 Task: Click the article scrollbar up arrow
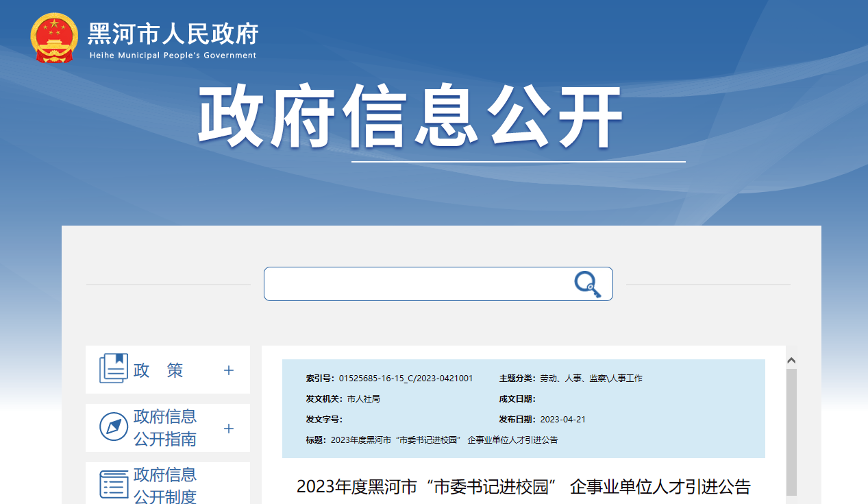[x=791, y=360]
